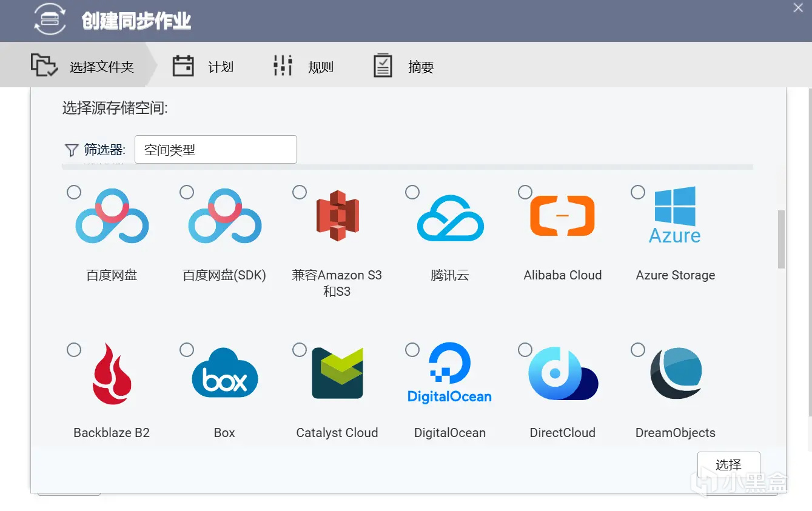Tick the Azure Storage radio button
Viewport: 812px width, 511px height.
point(638,192)
